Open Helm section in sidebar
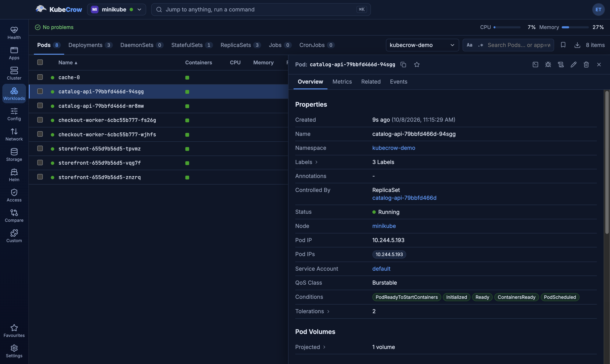Screen dimensions: 610x364 pyautogui.click(x=14, y=175)
